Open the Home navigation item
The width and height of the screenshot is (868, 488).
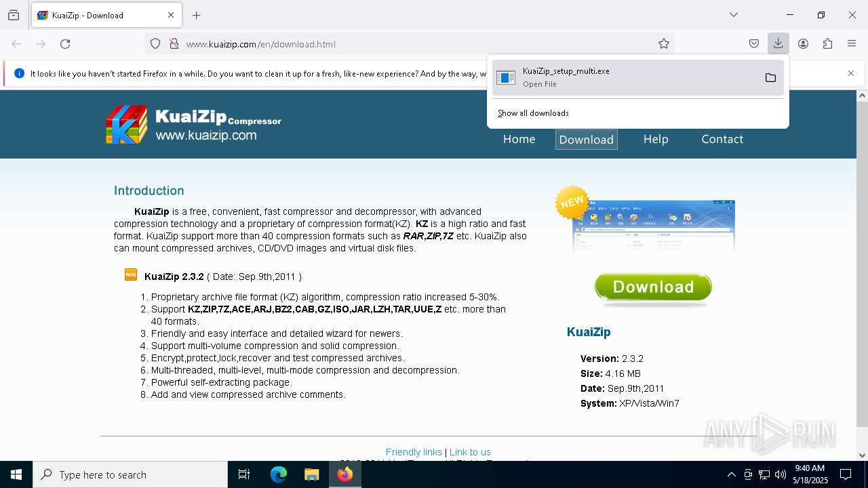coord(519,139)
